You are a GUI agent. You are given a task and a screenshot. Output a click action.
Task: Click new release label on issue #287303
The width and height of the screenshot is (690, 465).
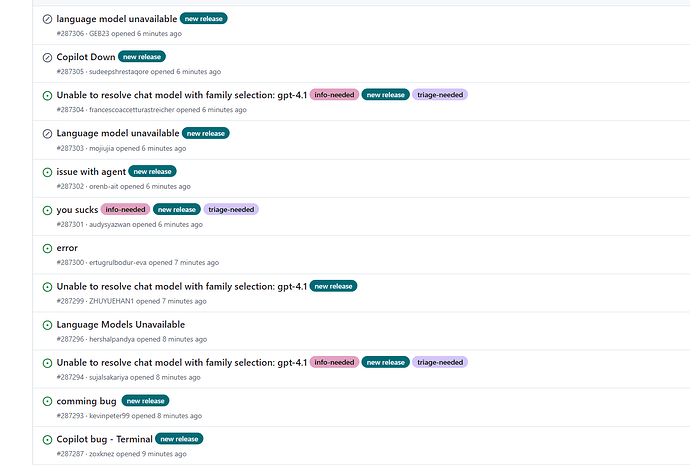coord(206,133)
